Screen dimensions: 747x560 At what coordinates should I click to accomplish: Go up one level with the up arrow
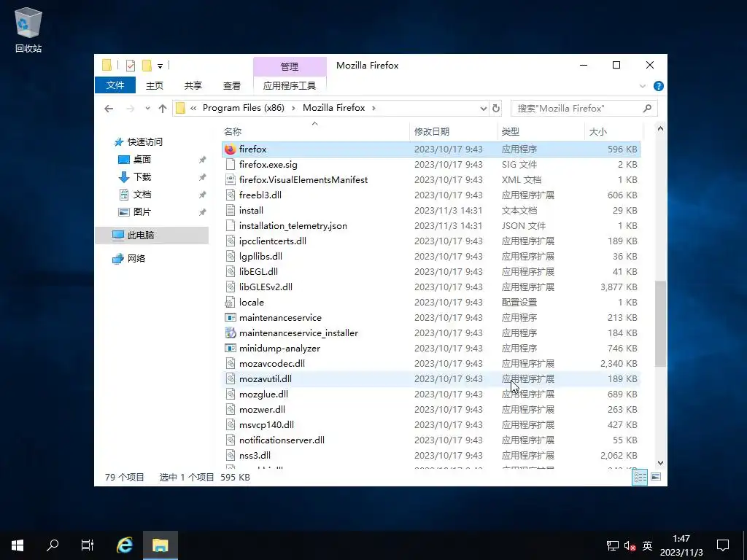coord(163,109)
